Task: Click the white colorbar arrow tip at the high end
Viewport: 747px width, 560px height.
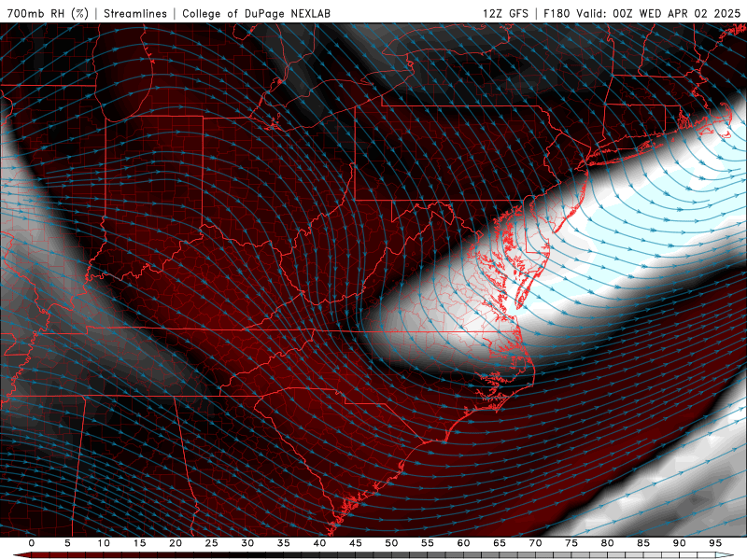Action: click(725, 555)
